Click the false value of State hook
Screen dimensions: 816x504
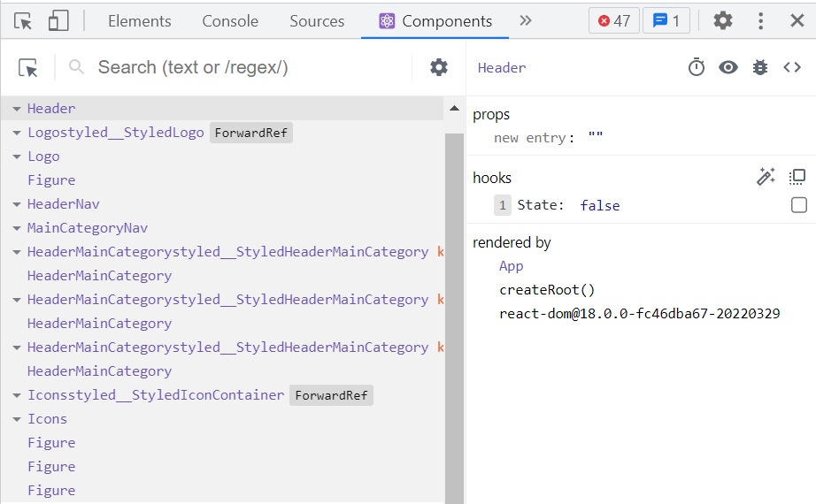(600, 205)
